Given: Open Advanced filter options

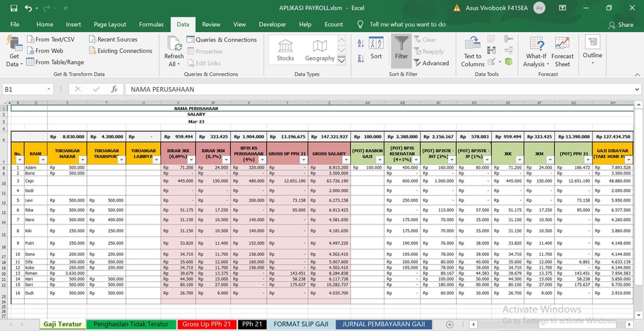Looking at the screenshot, I should click(x=431, y=63).
